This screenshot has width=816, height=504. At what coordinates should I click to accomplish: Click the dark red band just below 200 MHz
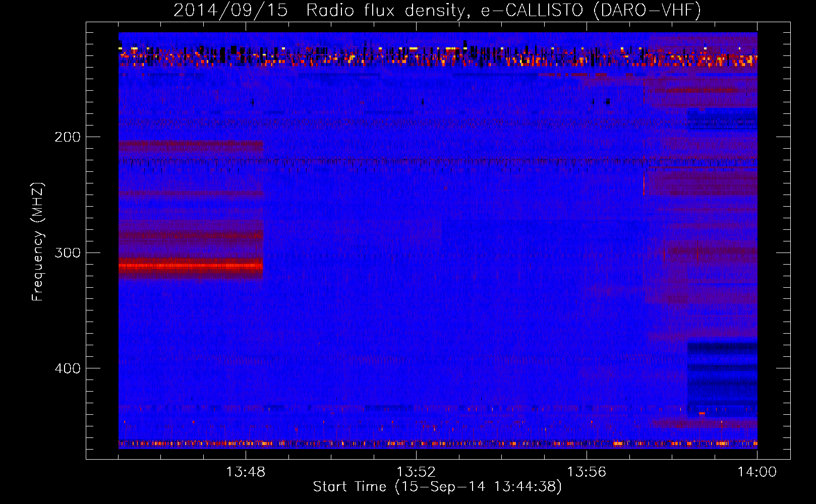coord(191,147)
